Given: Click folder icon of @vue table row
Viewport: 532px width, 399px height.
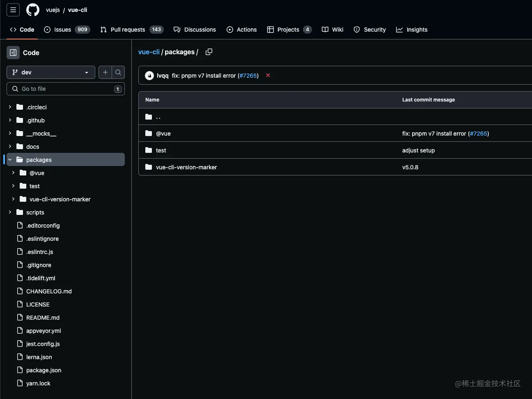Looking at the screenshot, I should coord(149,133).
